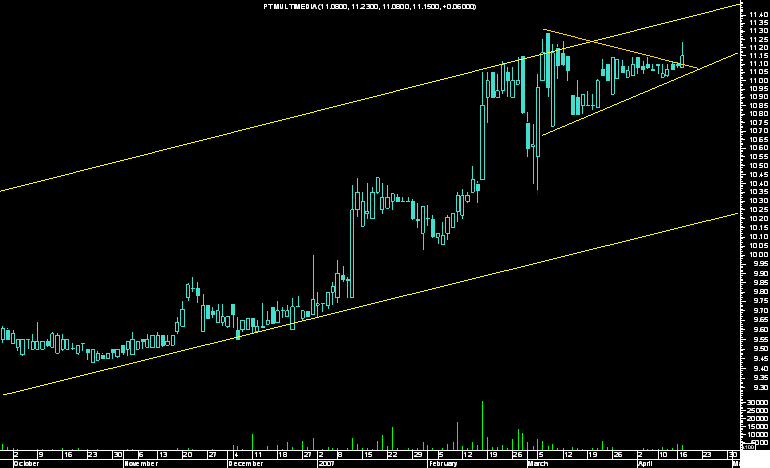Image resolution: width=770 pixels, height=468 pixels.
Task: Click the date label 29 on time axis
Action: coord(417,455)
